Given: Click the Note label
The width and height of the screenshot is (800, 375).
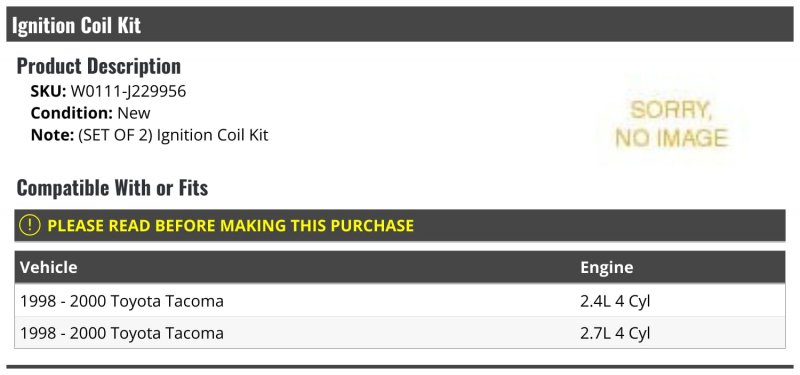Looking at the screenshot, I should click(53, 135).
